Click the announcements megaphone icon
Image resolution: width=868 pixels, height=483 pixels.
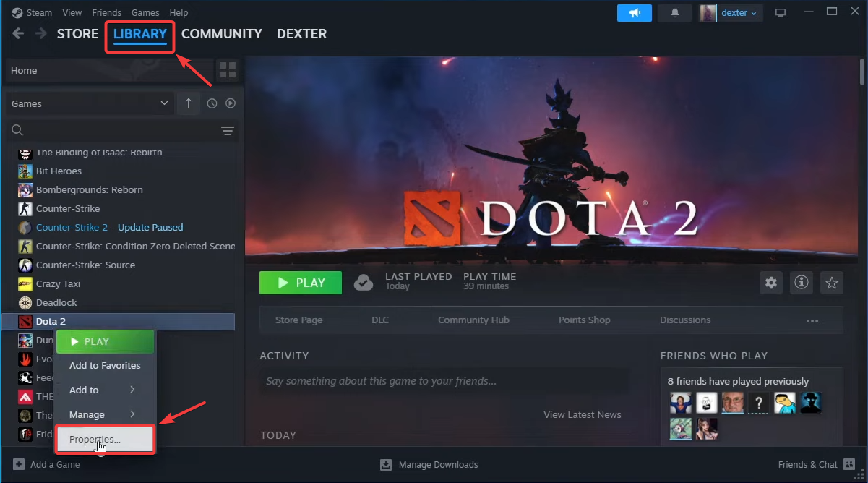tap(636, 13)
